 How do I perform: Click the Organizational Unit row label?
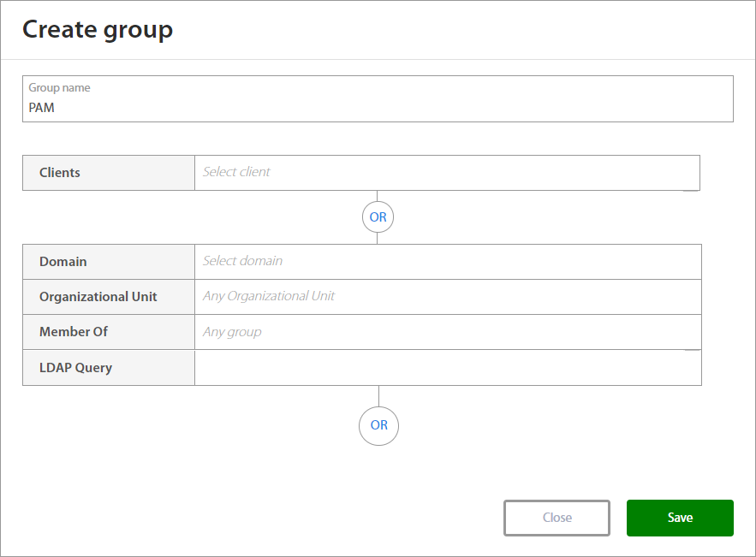[98, 297]
